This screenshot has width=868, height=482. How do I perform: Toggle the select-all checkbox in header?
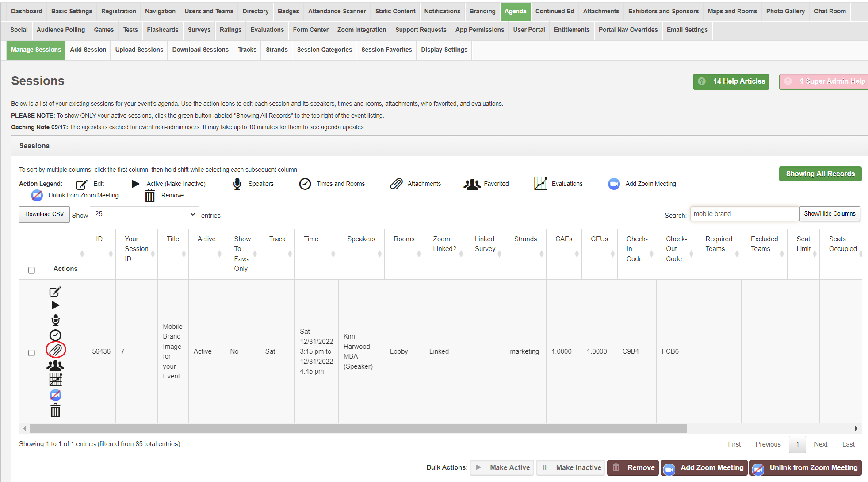click(31, 270)
